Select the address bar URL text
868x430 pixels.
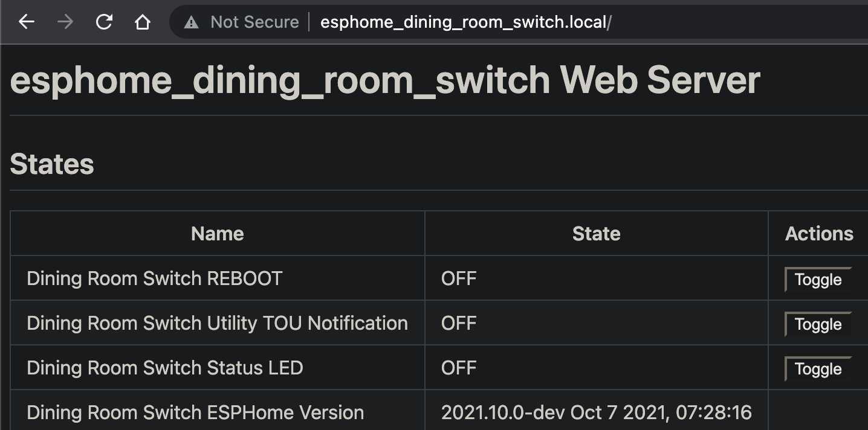465,22
